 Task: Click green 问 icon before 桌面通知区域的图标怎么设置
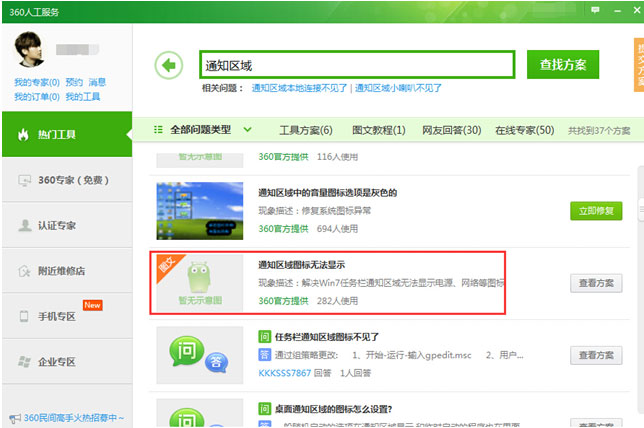tap(264, 409)
